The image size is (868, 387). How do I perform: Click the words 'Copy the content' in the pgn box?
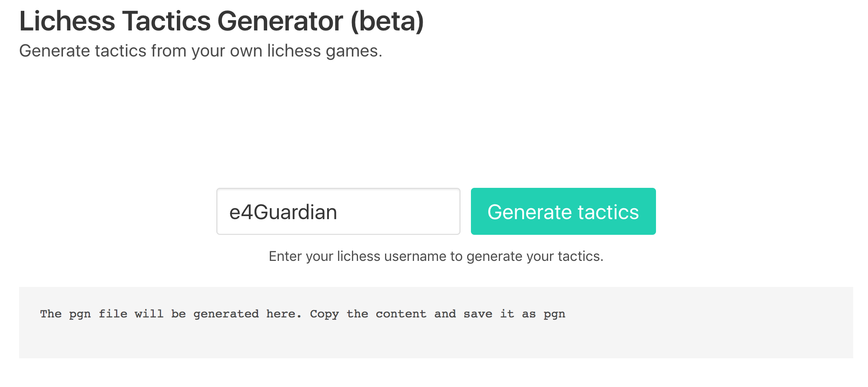pos(368,314)
